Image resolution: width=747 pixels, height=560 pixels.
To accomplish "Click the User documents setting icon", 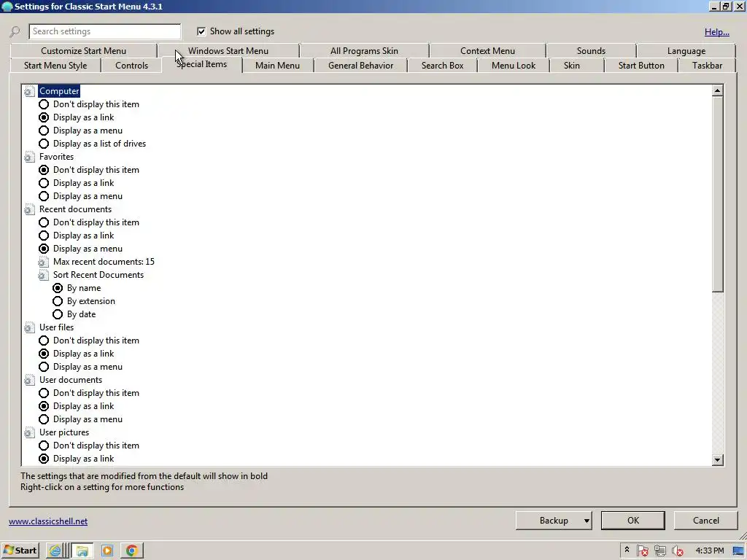I will coord(29,380).
